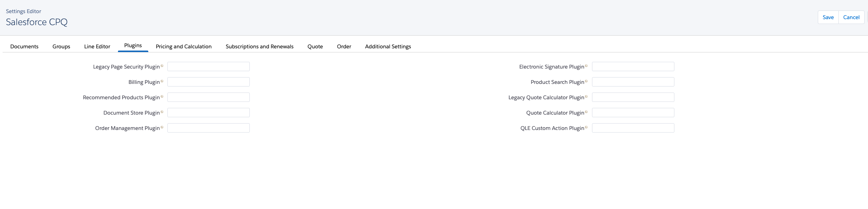Select the QLE Custom Action Plugin label

552,128
